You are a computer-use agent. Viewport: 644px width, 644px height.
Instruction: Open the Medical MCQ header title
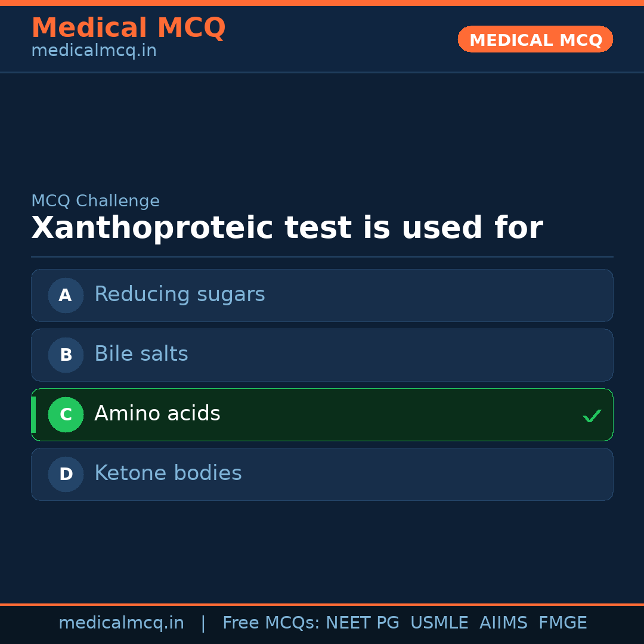point(128,27)
